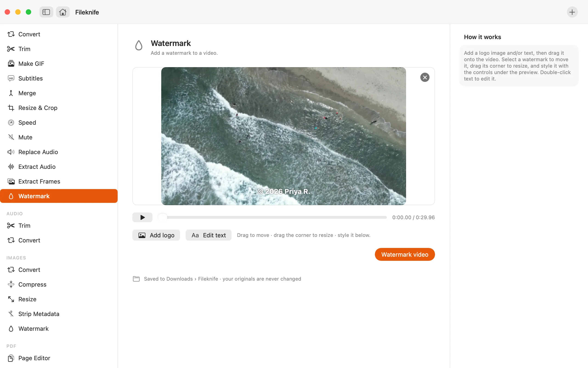Click the Add logo button
588x368 pixels.
point(156,235)
